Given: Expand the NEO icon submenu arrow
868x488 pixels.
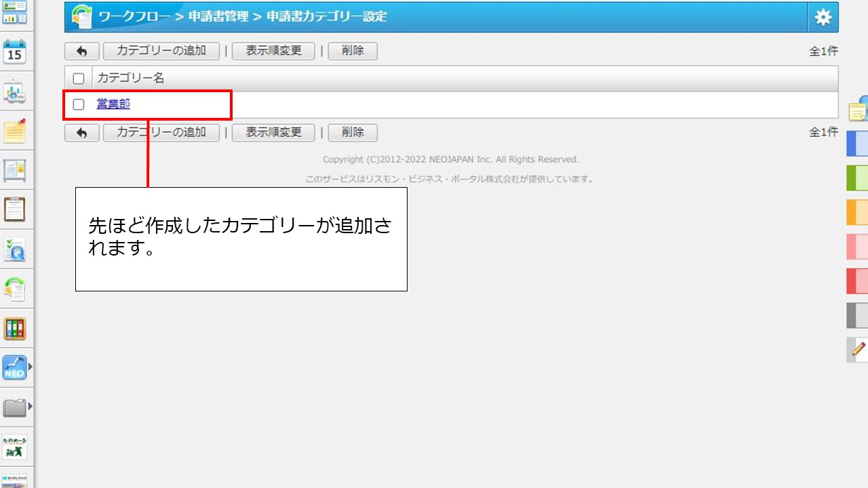Looking at the screenshot, I should click(x=30, y=367).
